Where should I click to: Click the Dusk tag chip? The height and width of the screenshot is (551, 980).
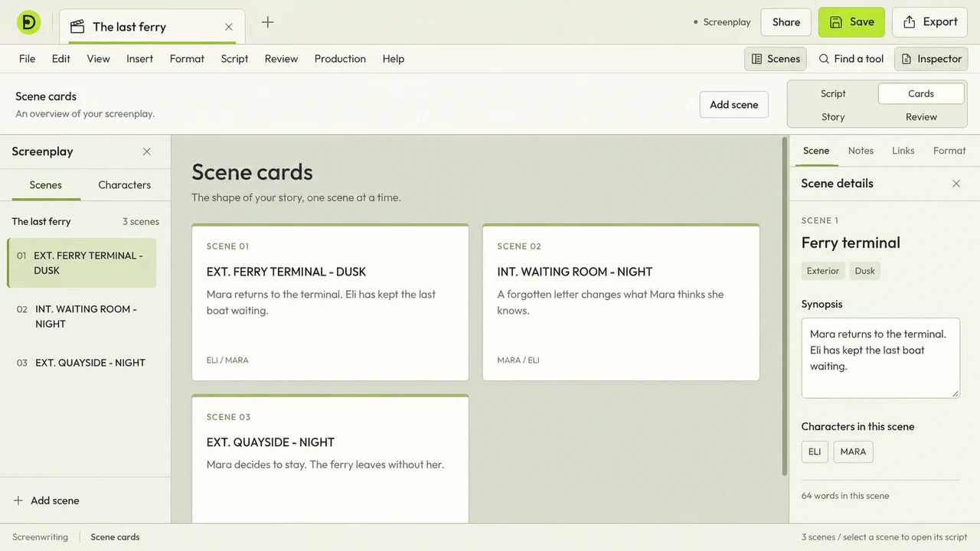pyautogui.click(x=865, y=271)
